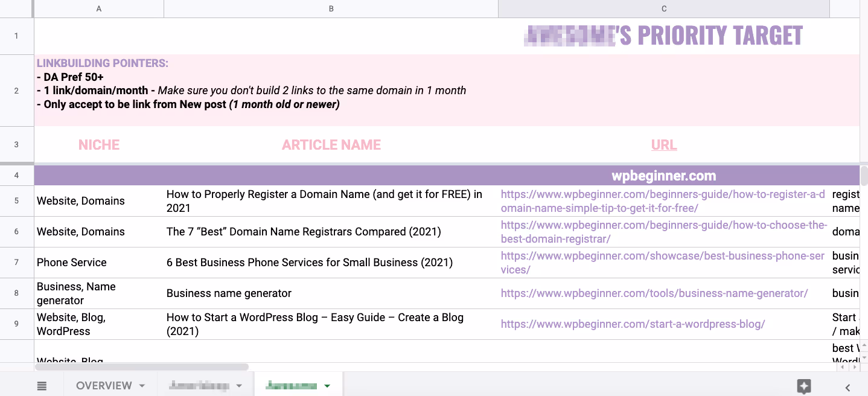Viewport: 868px width, 396px height.
Task: Open the OVERVIEW tab dropdown arrow
Action: pyautogui.click(x=142, y=386)
